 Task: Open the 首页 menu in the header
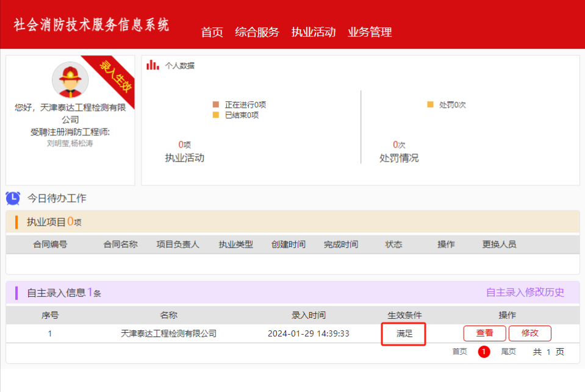pos(212,32)
